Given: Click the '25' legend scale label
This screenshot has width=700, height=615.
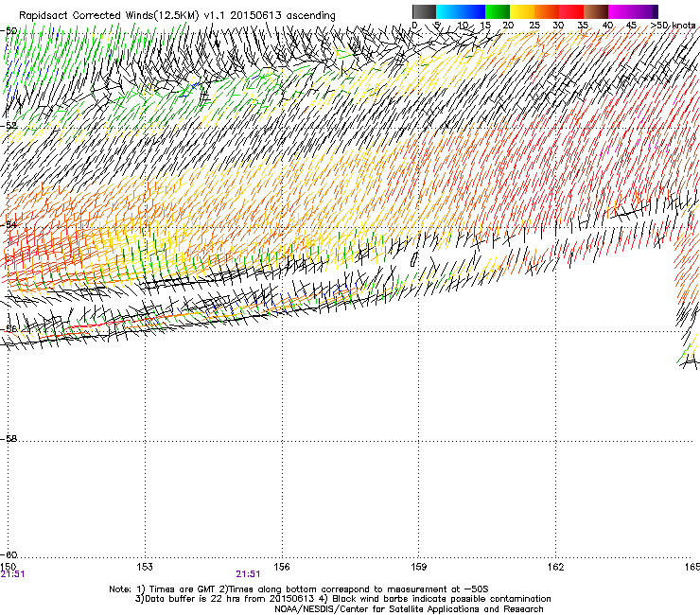Looking at the screenshot, I should pyautogui.click(x=534, y=26).
